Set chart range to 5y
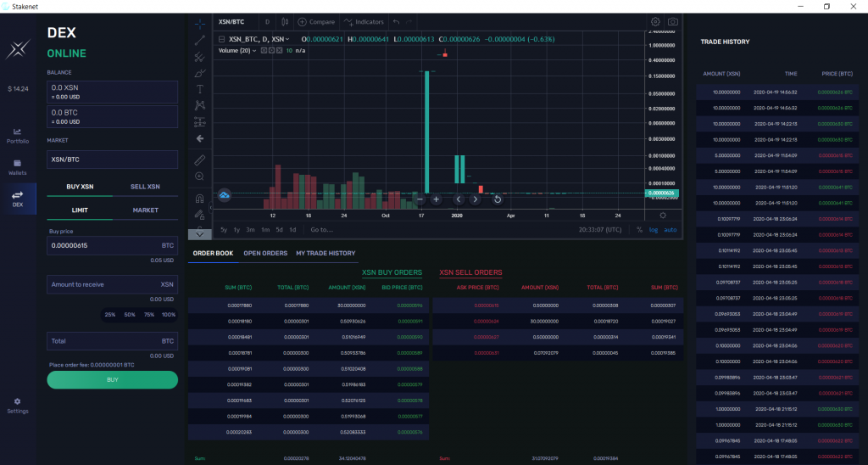Viewport: 868px width, 465px height. click(224, 230)
